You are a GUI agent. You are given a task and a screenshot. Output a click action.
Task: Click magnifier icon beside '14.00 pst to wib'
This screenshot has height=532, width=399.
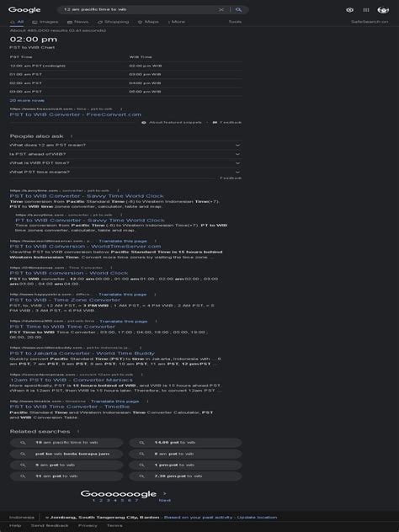141,443
